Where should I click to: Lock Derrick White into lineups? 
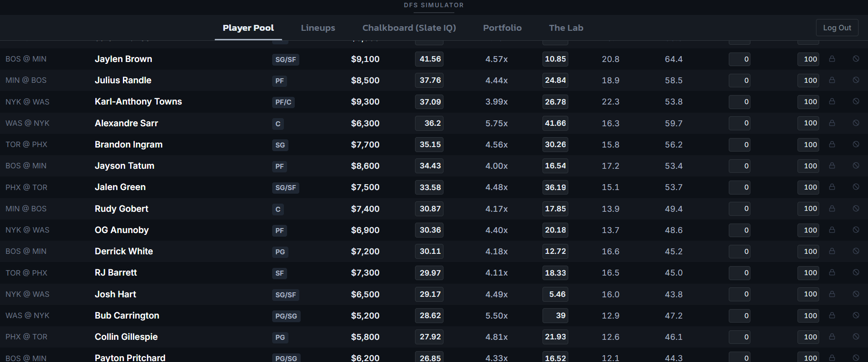click(832, 251)
